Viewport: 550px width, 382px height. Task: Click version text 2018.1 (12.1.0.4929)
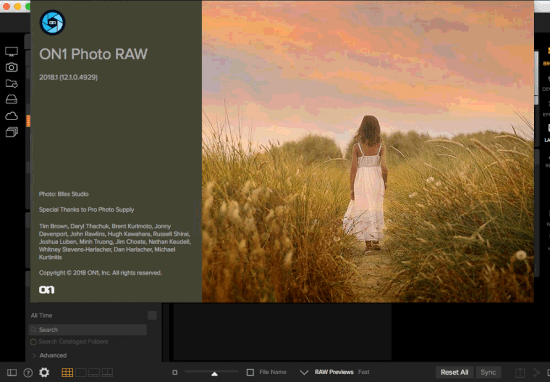tap(68, 78)
